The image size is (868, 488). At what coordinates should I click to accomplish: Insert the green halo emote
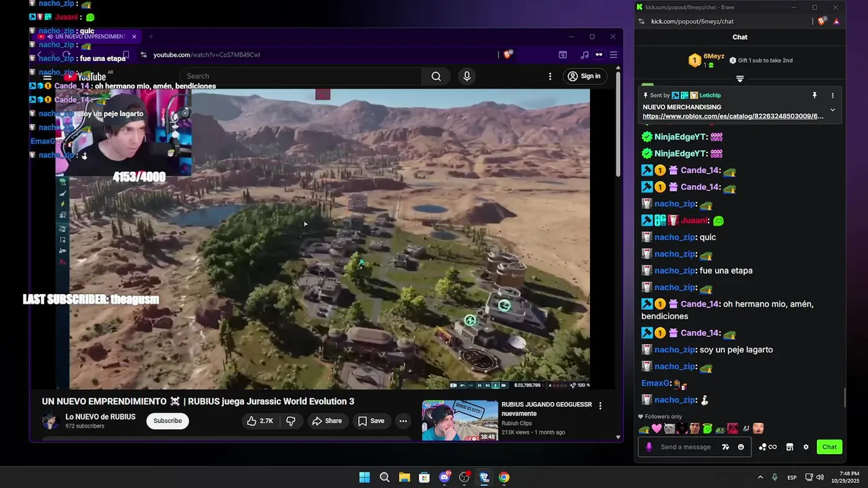(707, 428)
